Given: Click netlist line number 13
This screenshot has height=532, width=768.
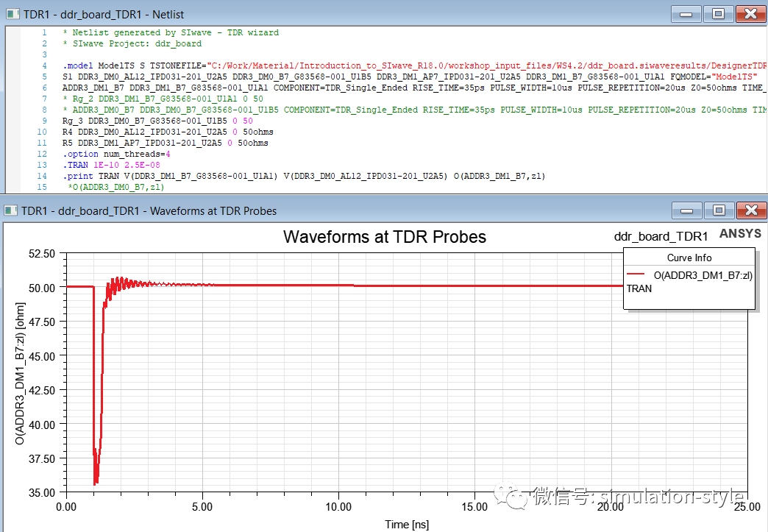Looking at the screenshot, I should [x=42, y=165].
